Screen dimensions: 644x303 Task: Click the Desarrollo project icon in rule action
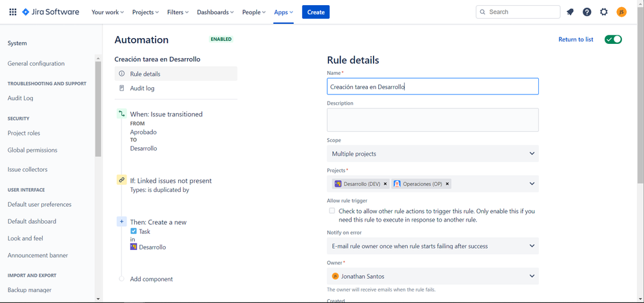click(x=134, y=247)
